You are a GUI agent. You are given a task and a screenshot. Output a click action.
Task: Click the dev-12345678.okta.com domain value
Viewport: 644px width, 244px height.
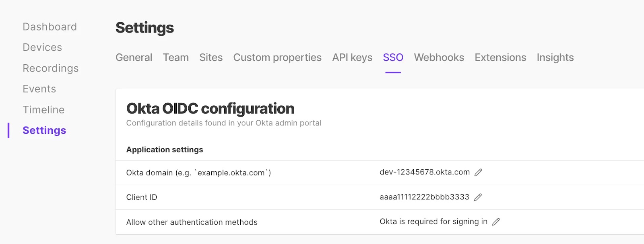(x=425, y=172)
